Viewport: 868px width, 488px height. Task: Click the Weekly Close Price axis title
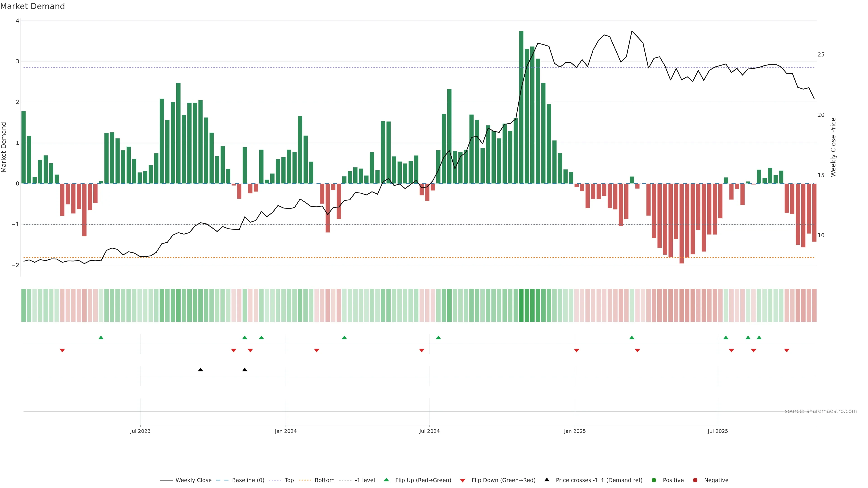click(833, 147)
